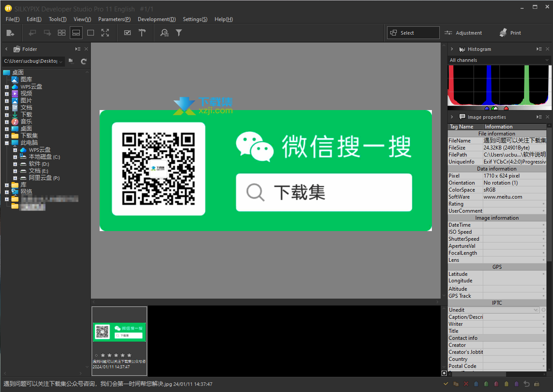Click the IPTC settings icon beside Unedit

point(543,310)
